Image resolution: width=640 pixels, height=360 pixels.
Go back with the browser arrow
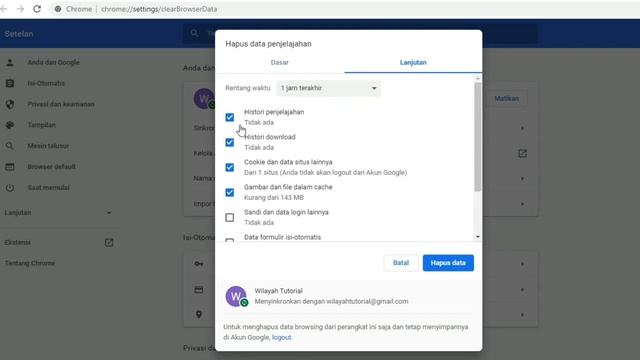[x=4, y=9]
